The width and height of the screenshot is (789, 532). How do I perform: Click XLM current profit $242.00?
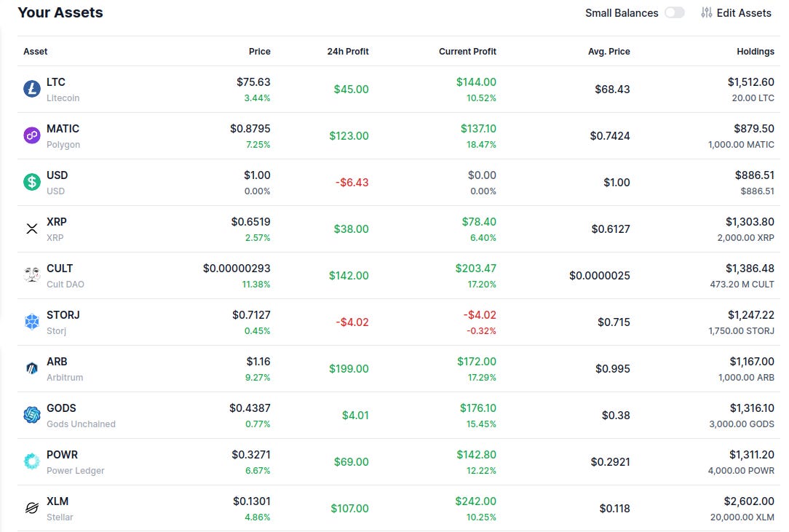click(475, 501)
